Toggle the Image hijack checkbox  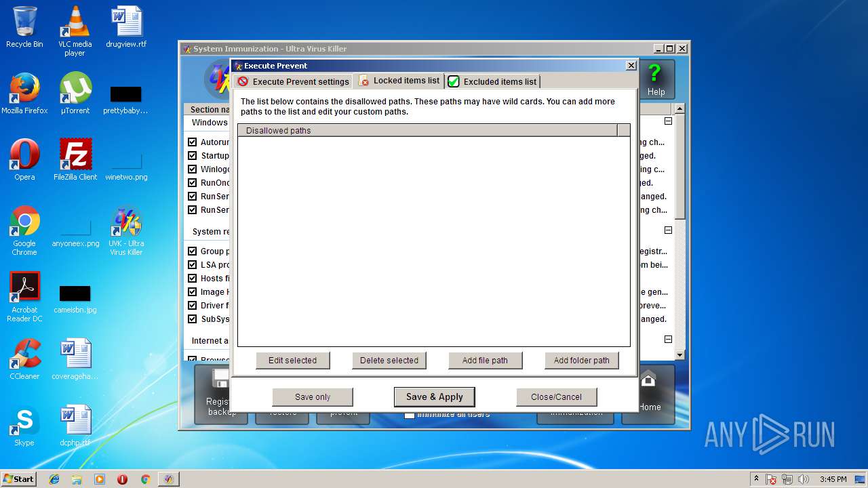(192, 292)
